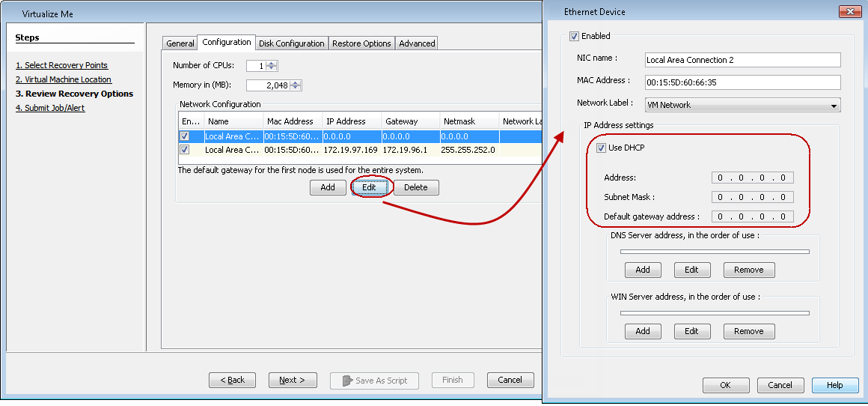Click the Finish button
Viewport: 868px width, 406px height.
pyautogui.click(x=452, y=380)
